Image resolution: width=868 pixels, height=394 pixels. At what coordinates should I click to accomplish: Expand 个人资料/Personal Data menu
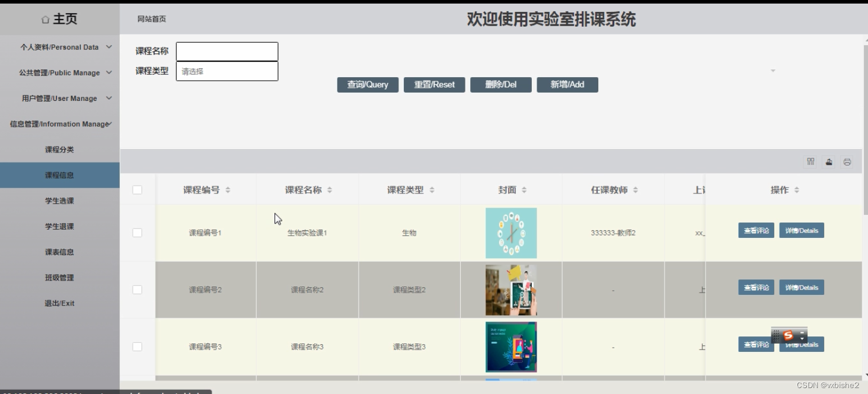click(60, 47)
